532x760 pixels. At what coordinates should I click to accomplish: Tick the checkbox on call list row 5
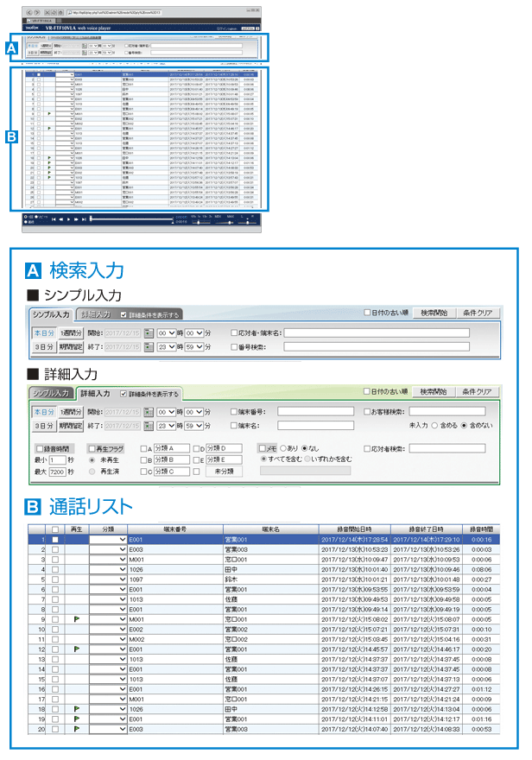tap(54, 579)
